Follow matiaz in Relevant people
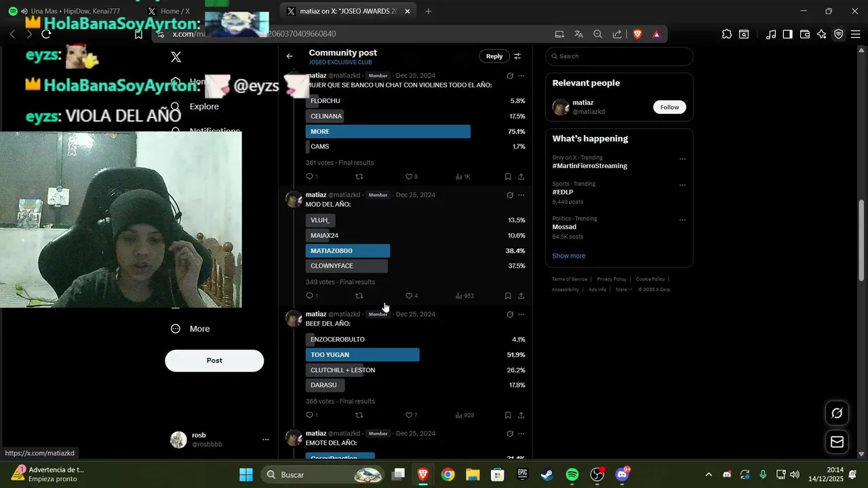868x488 pixels. [669, 107]
